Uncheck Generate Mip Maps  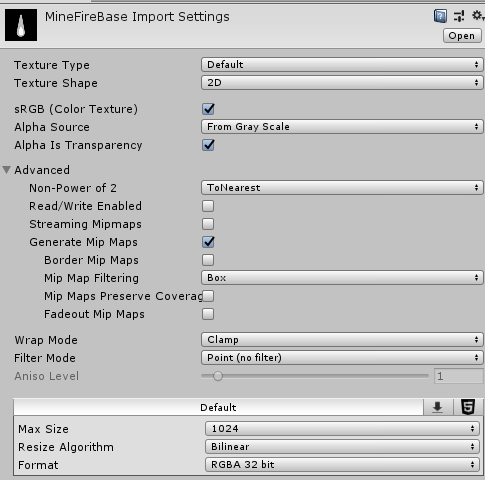pyautogui.click(x=208, y=242)
